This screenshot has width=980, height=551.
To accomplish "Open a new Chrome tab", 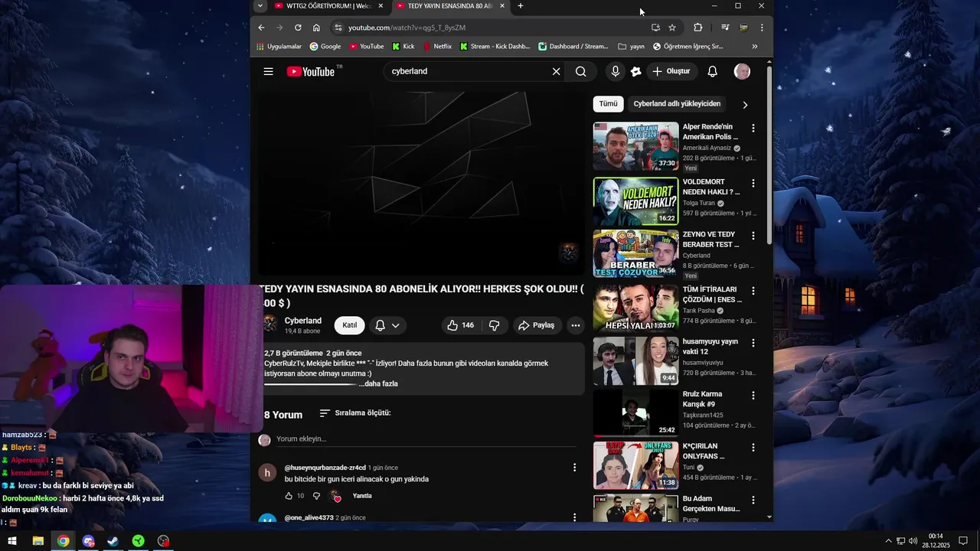I will pyautogui.click(x=521, y=6).
